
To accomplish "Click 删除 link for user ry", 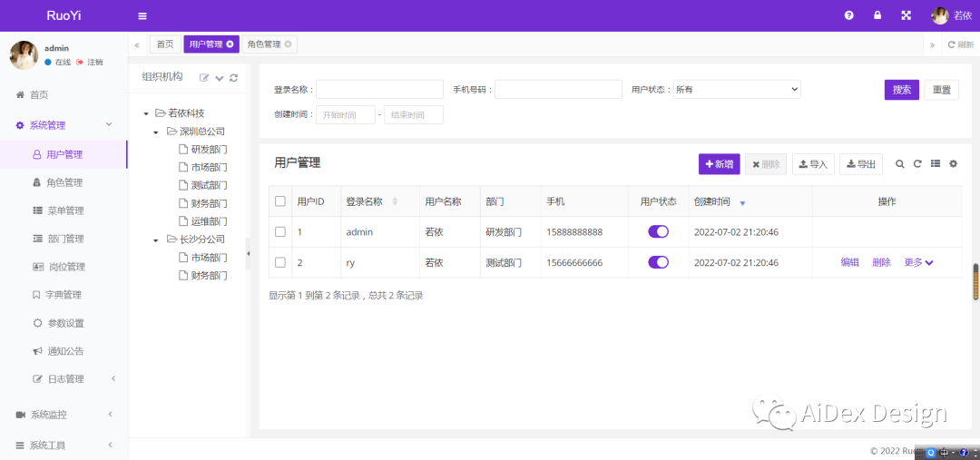I will [x=881, y=262].
